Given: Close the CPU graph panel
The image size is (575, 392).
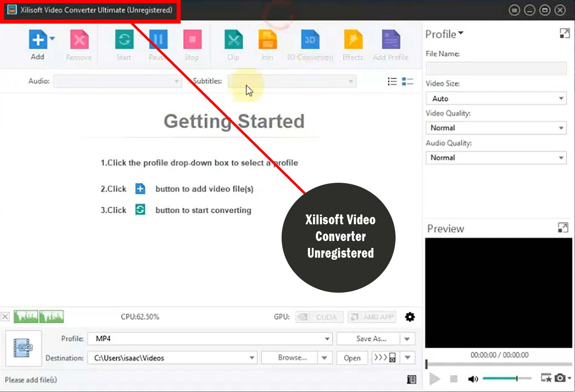Looking at the screenshot, I should 5,317.
